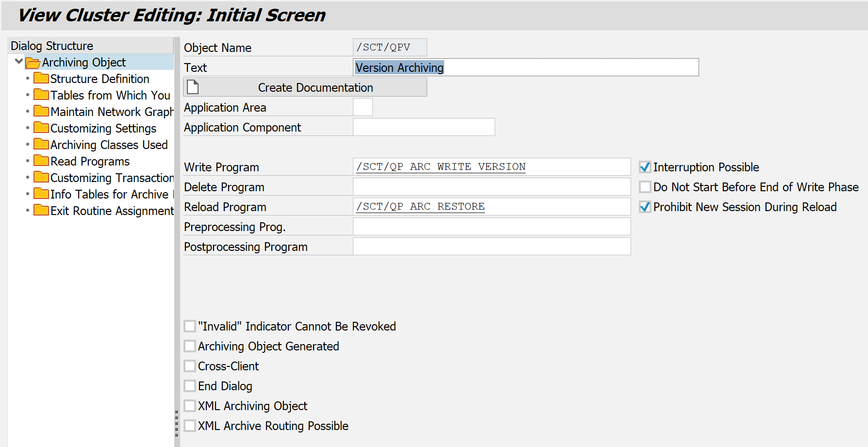Click the Customizing Settings folder icon

(41, 128)
